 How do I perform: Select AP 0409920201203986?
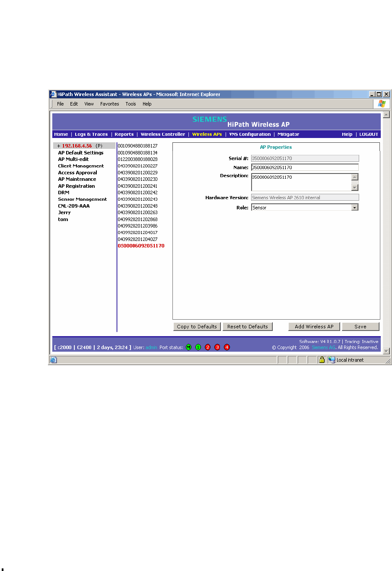pos(137,226)
